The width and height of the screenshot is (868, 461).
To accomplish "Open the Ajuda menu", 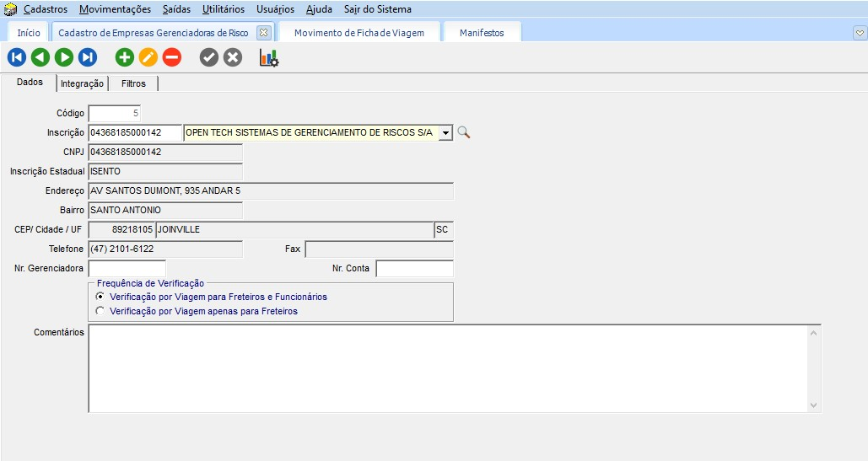I will point(320,9).
